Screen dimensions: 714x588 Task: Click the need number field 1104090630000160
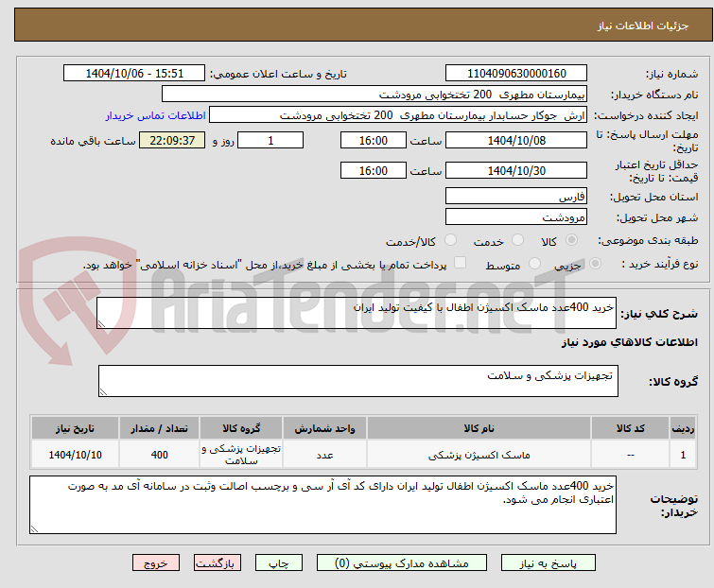(516, 74)
